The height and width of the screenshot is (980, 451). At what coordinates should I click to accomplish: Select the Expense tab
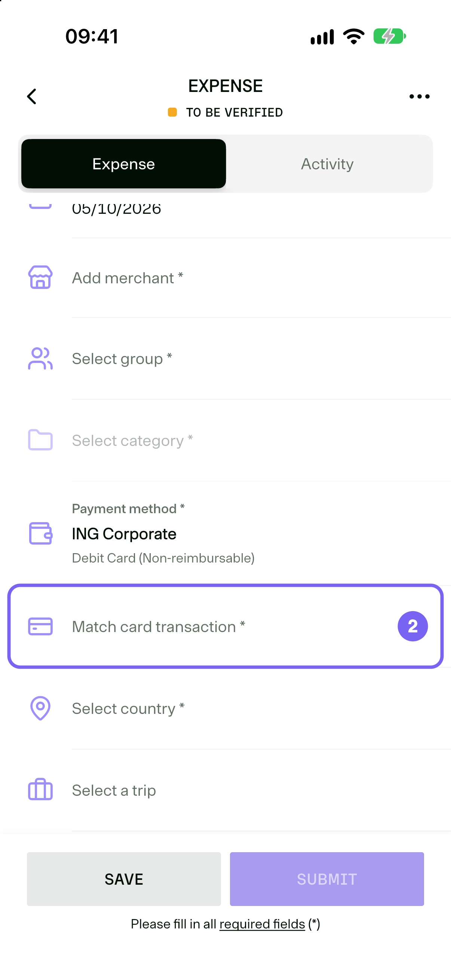tap(124, 164)
